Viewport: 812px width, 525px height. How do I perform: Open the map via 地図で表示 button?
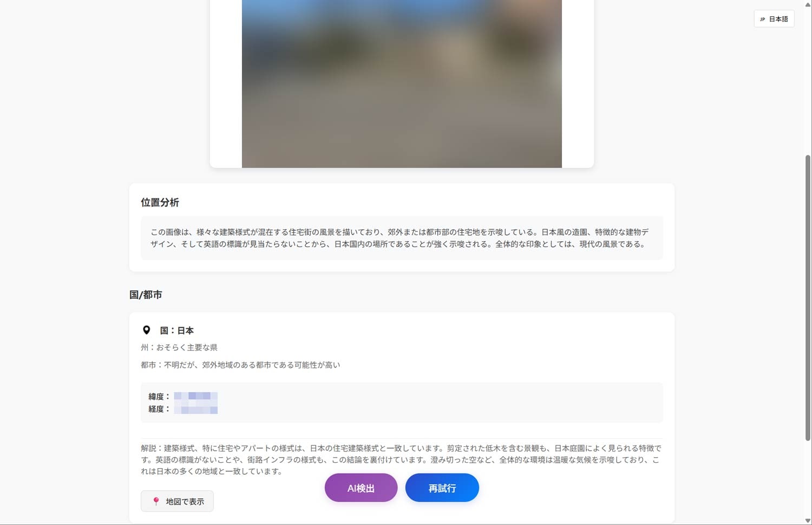tap(177, 501)
